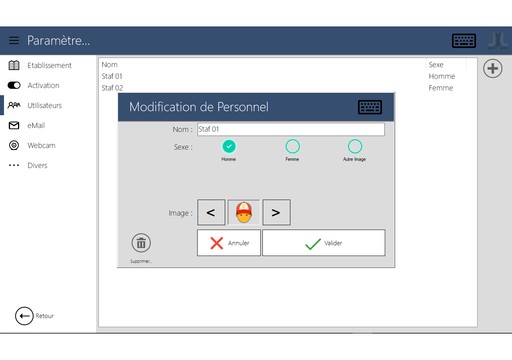Click the Sexe column header

click(x=436, y=65)
